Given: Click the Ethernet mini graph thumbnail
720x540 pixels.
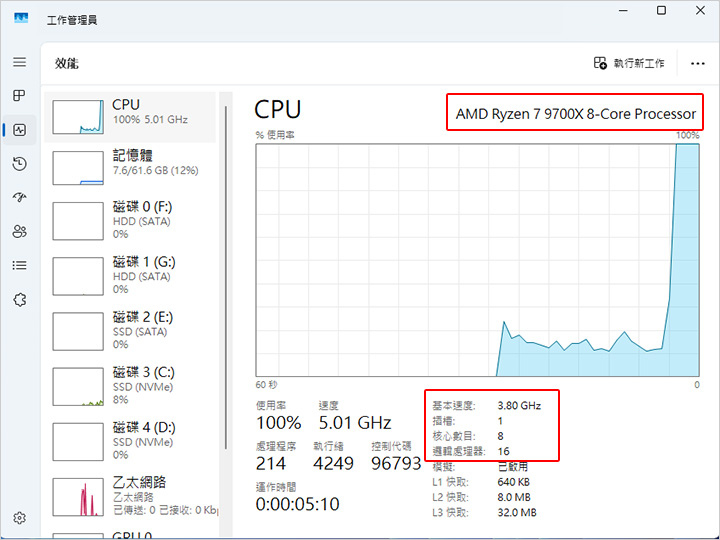Looking at the screenshot, I should pos(78,497).
